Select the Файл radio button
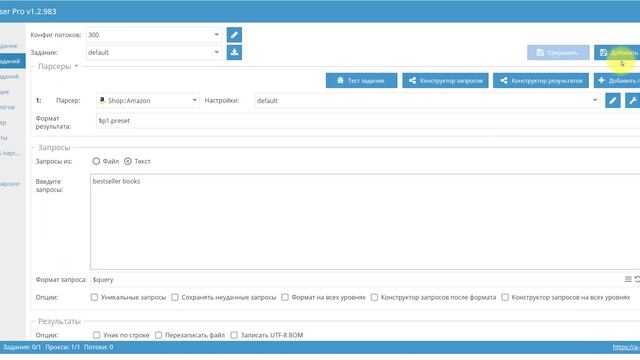 (x=96, y=161)
